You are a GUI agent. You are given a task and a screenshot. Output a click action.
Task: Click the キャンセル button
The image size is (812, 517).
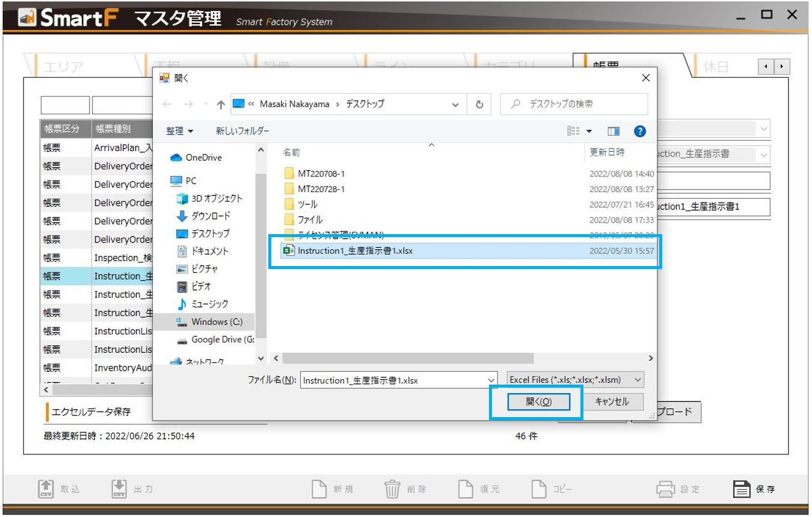click(612, 402)
